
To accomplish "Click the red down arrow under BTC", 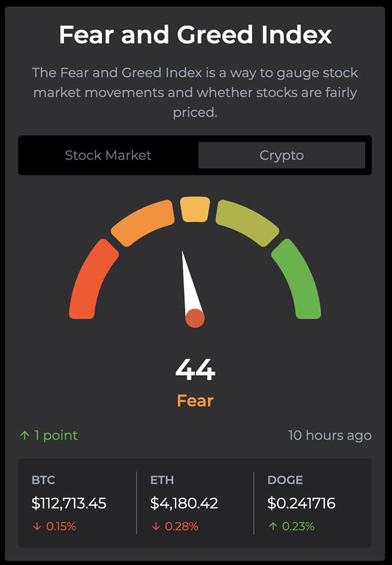I will point(37,527).
